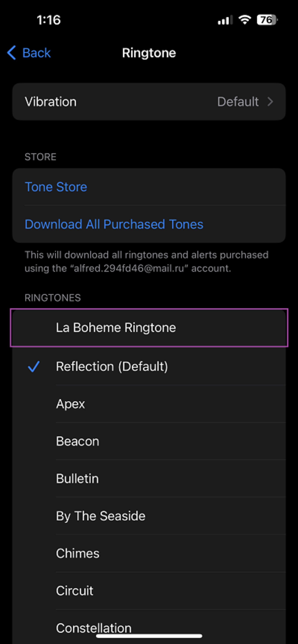Pick the Bulletin ringtone

click(77, 479)
